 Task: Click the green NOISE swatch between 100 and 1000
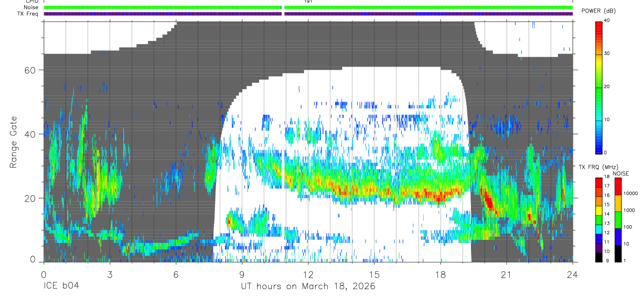618,220
